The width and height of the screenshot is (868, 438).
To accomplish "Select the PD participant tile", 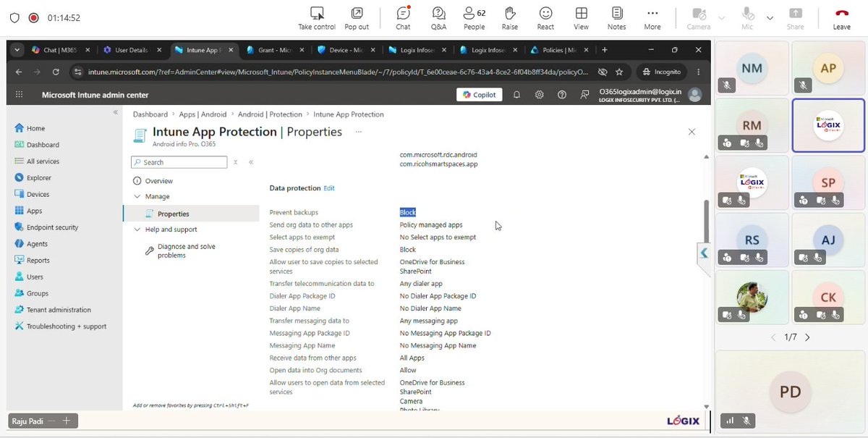I will tap(790, 392).
